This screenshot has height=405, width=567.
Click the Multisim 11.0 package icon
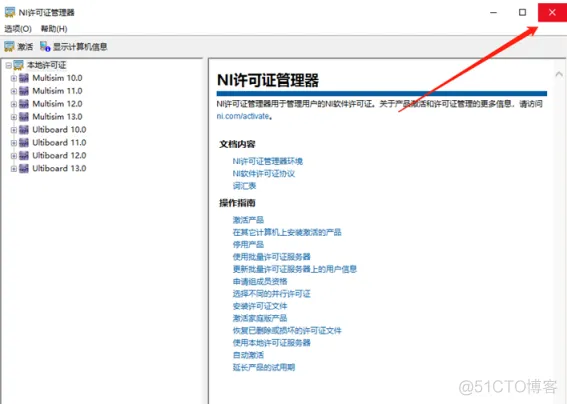pyautogui.click(x=24, y=91)
